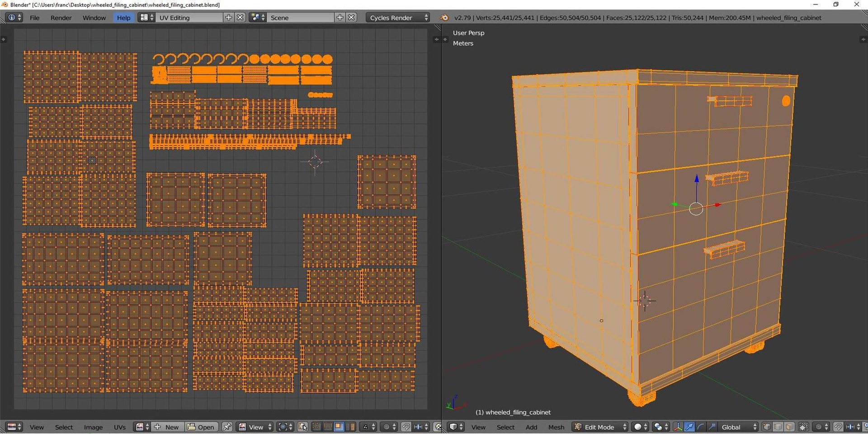The height and width of the screenshot is (434, 868).
Task: Open the Global orientation dropdown
Action: (739, 427)
